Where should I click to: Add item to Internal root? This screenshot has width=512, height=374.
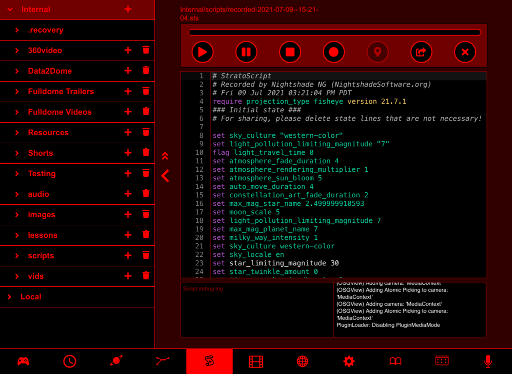click(128, 9)
